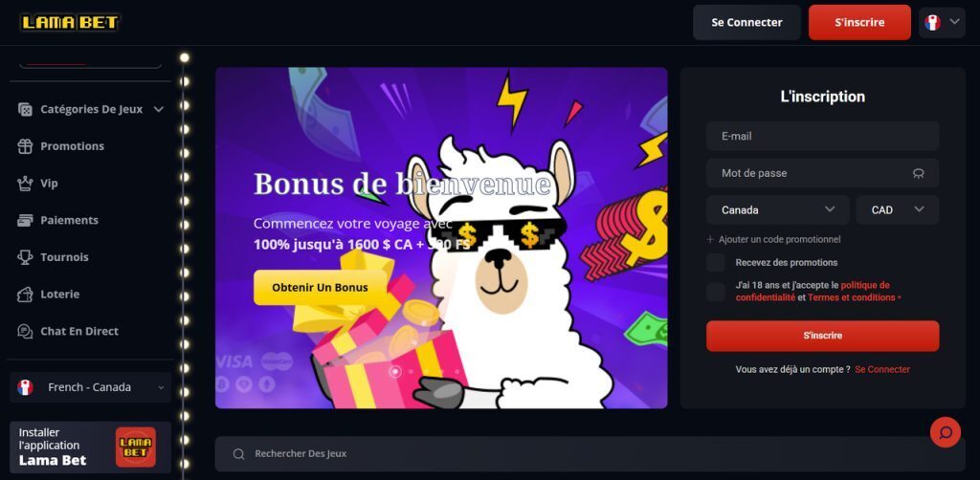Click the Rechercher Des Jeux search field
This screenshot has width=980, height=480.
[x=590, y=454]
